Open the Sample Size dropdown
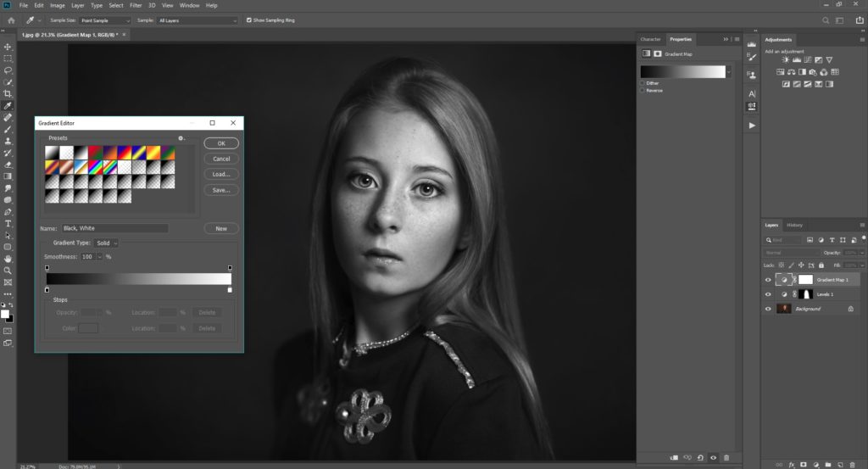The height and width of the screenshot is (469, 868). pyautogui.click(x=104, y=20)
